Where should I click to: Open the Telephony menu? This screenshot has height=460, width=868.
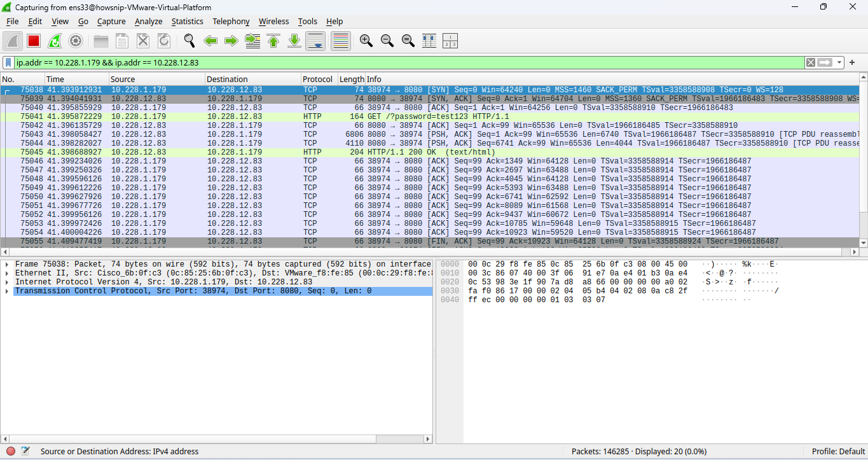pos(231,22)
